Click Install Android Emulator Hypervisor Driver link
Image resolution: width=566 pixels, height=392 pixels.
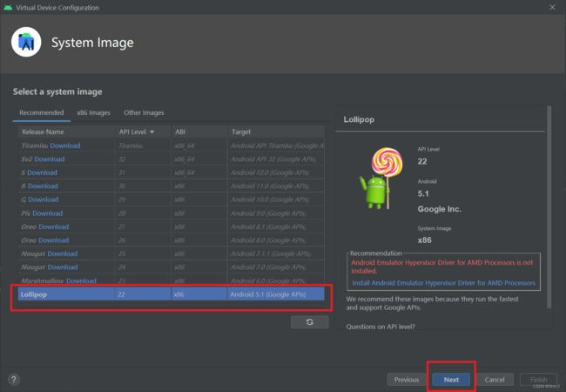point(443,283)
